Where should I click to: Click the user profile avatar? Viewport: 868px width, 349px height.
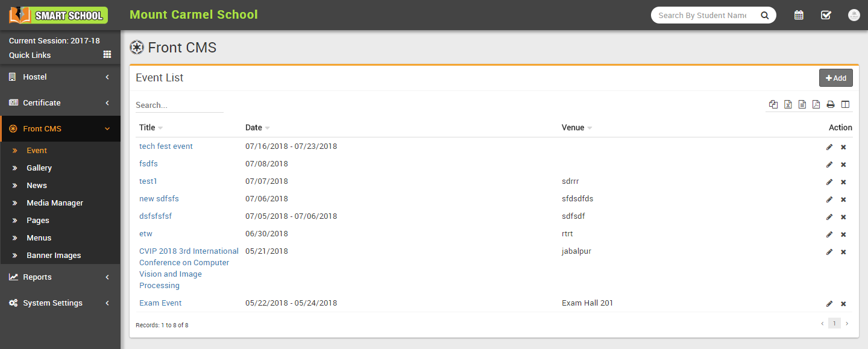[854, 15]
